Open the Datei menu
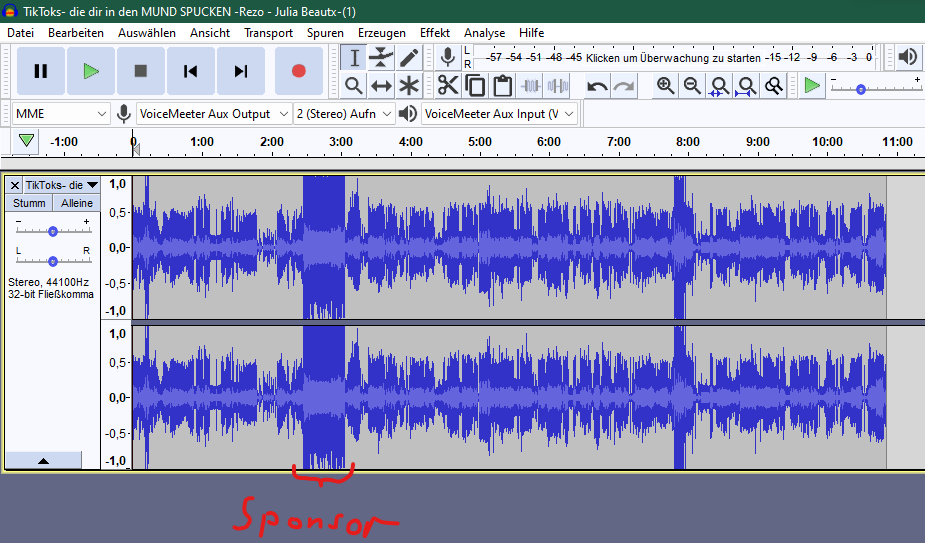This screenshot has width=925, height=543. click(20, 32)
